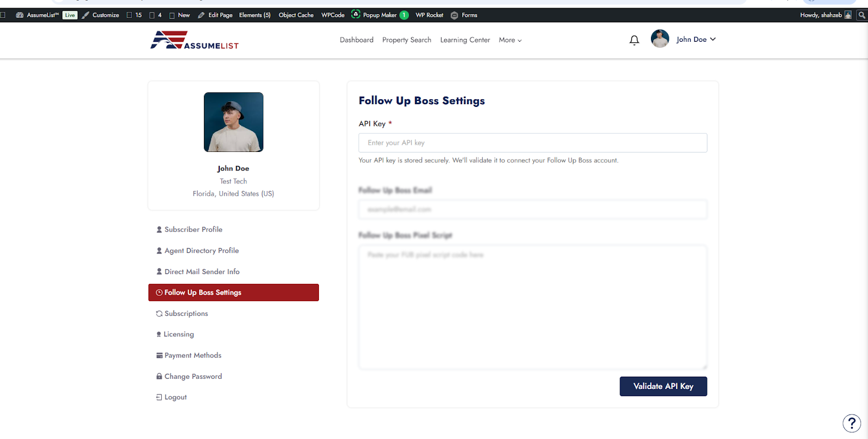The width and height of the screenshot is (868, 439).
Task: Click Edit Page in the admin bar
Action: pos(215,15)
